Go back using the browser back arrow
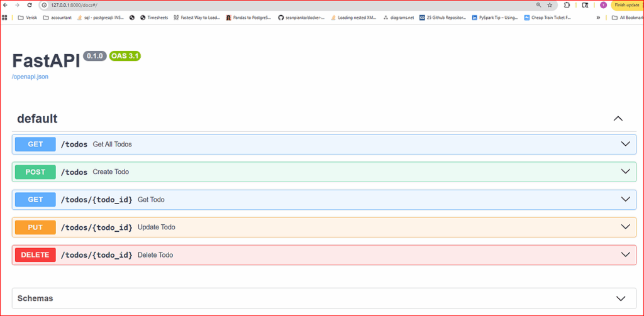This screenshot has height=316, width=644. pos(5,5)
